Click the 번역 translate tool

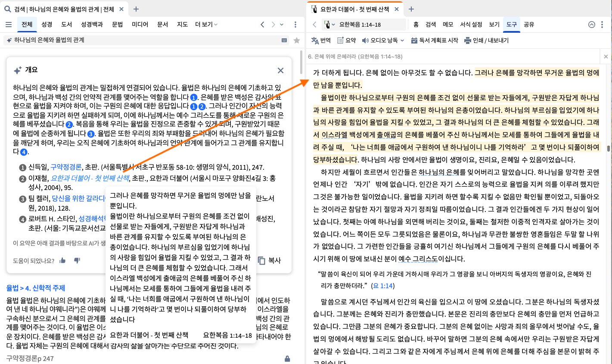[321, 40]
